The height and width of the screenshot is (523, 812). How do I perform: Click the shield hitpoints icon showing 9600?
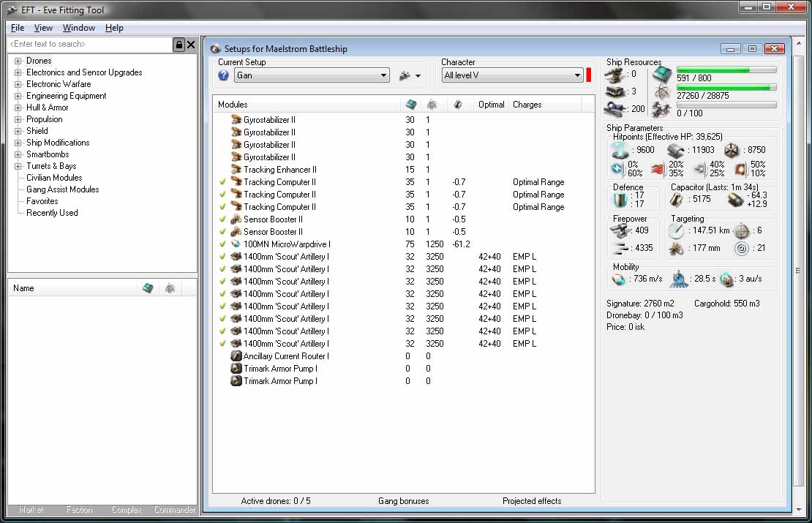click(x=620, y=150)
